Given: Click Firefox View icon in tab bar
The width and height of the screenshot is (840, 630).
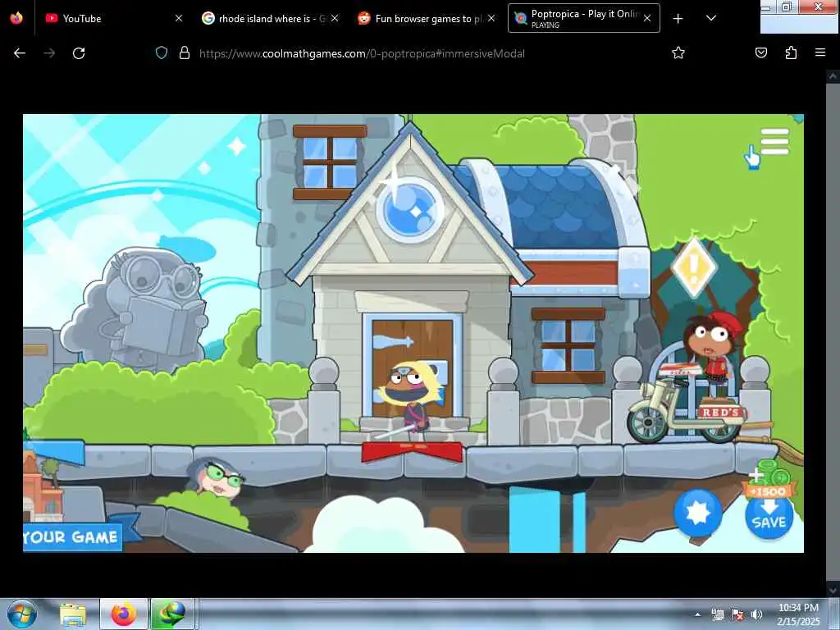Looking at the screenshot, I should pyautogui.click(x=16, y=18).
